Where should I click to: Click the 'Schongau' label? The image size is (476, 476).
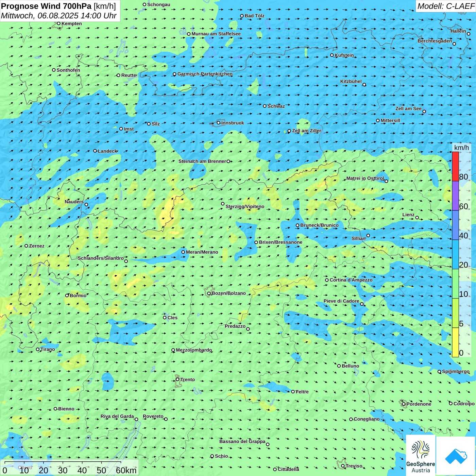[158, 4]
